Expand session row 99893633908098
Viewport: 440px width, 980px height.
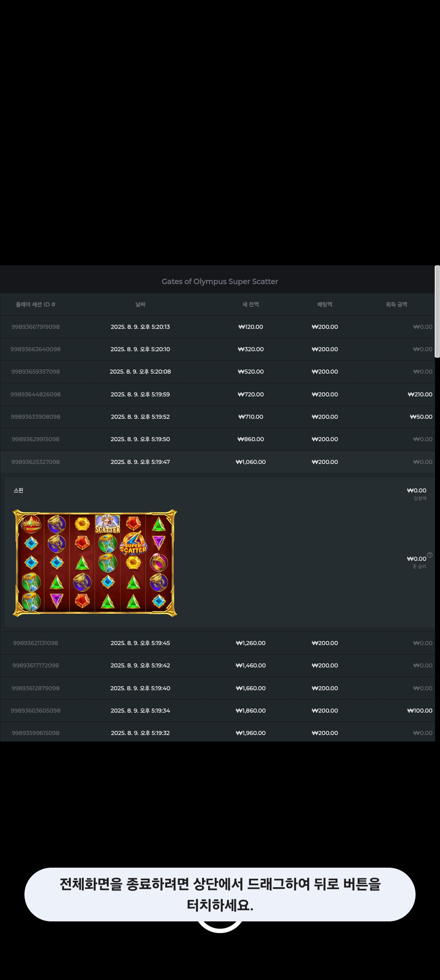click(218, 417)
